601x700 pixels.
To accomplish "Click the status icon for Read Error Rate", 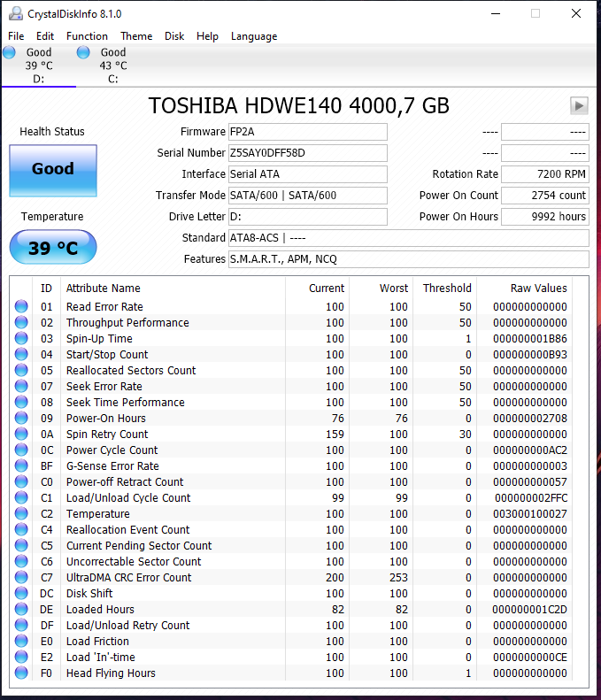I will coord(21,306).
